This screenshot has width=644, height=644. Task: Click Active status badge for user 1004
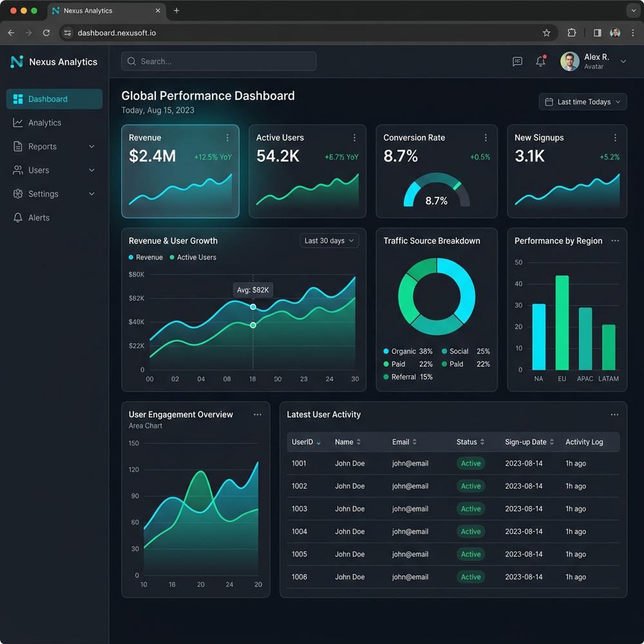[471, 531]
